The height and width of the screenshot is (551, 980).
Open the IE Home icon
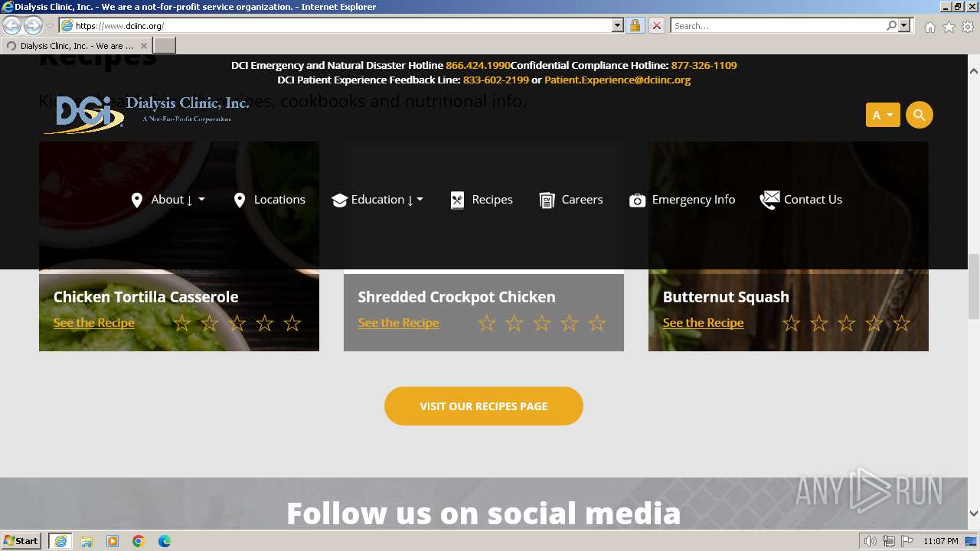[x=929, y=27]
